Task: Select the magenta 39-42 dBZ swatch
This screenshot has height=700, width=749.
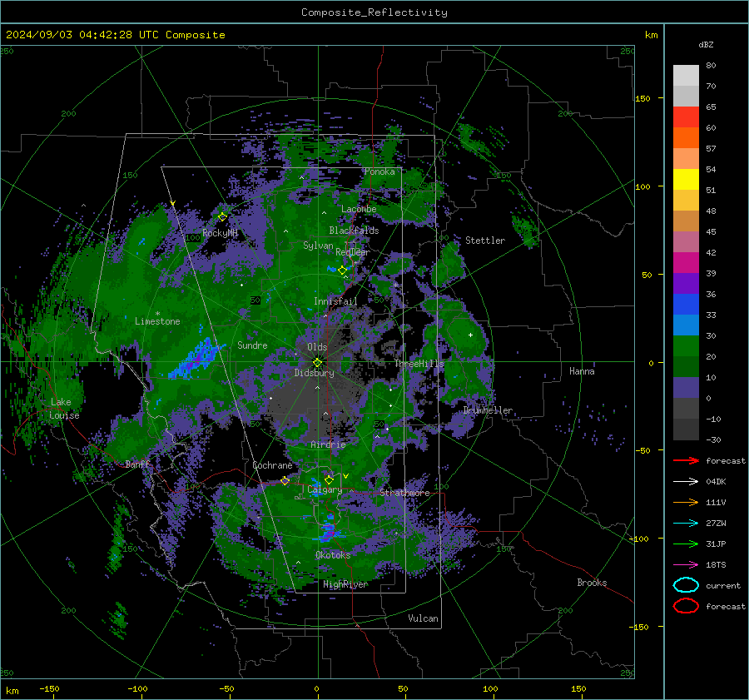Action: coord(686,263)
